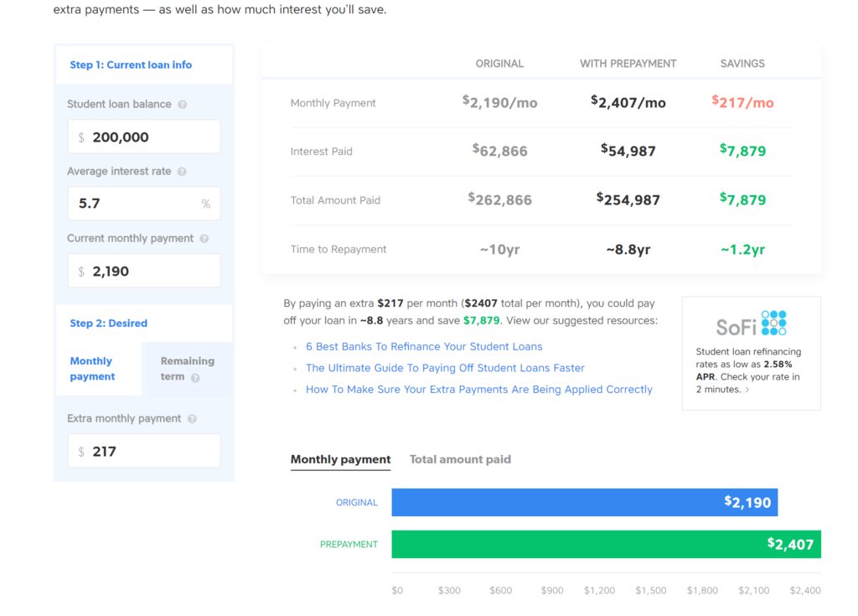Select the Monthly payment desired tab
Image resolution: width=858 pixels, height=616 pixels.
coord(92,369)
